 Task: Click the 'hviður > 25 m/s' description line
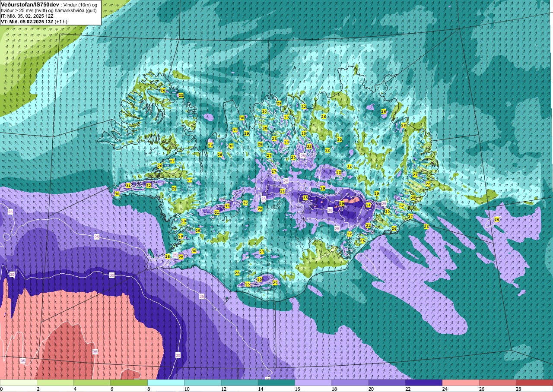point(48,10)
